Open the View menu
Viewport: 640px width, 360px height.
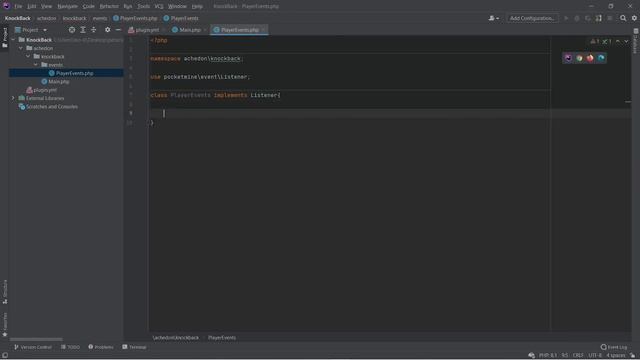click(x=46, y=6)
